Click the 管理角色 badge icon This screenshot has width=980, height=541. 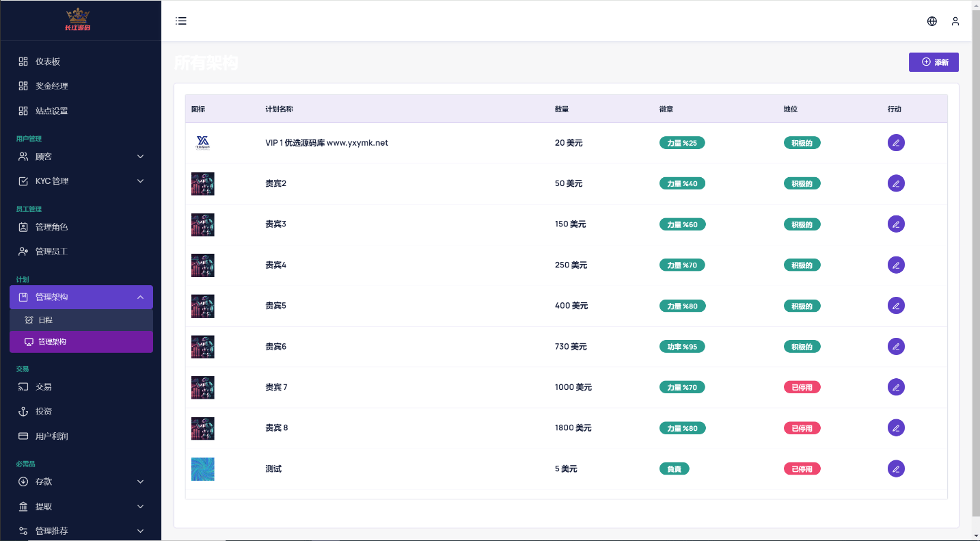23,227
